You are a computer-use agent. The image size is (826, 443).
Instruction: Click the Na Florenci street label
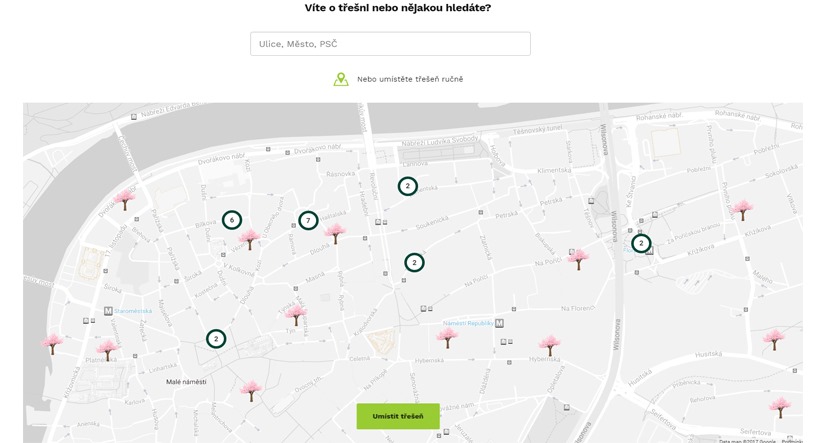coord(578,308)
